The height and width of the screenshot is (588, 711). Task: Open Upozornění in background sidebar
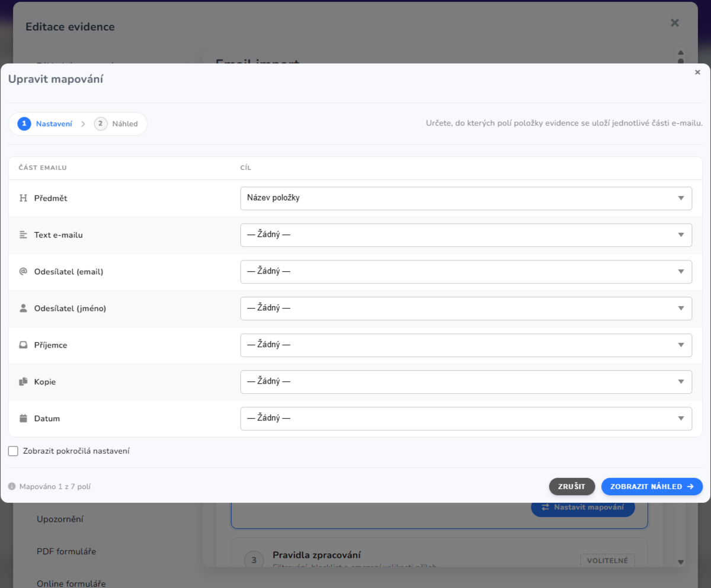click(x=60, y=519)
